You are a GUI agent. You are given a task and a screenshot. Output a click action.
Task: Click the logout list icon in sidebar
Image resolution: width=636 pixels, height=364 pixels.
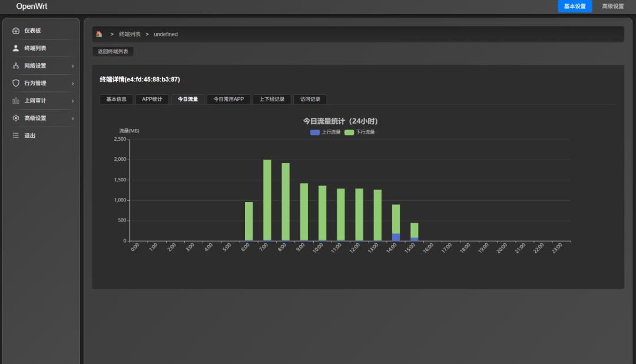(16, 135)
